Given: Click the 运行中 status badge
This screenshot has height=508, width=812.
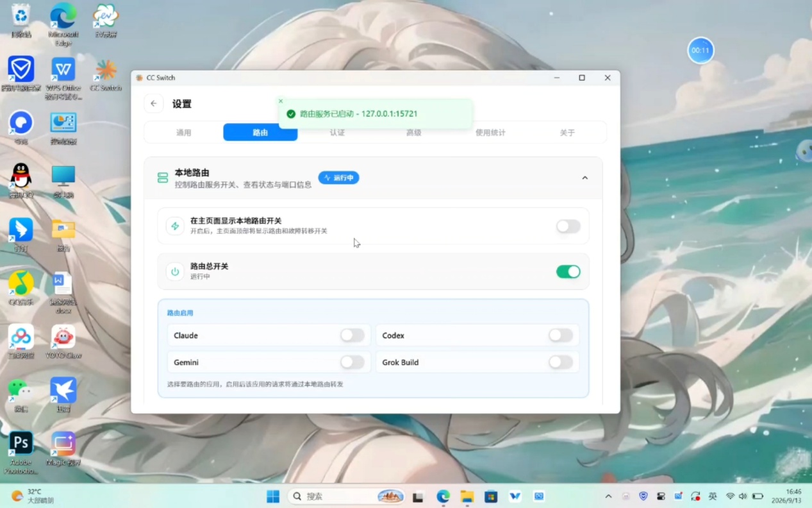Looking at the screenshot, I should 338,178.
